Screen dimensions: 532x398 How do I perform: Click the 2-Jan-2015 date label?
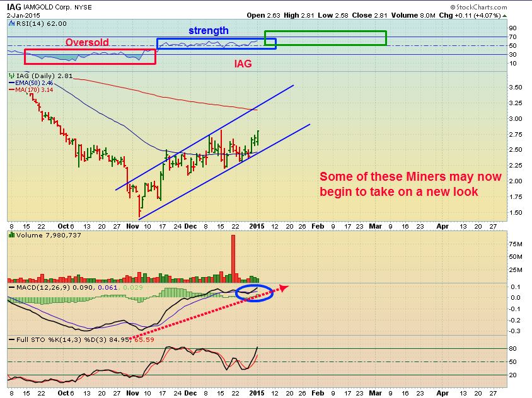pos(23,16)
